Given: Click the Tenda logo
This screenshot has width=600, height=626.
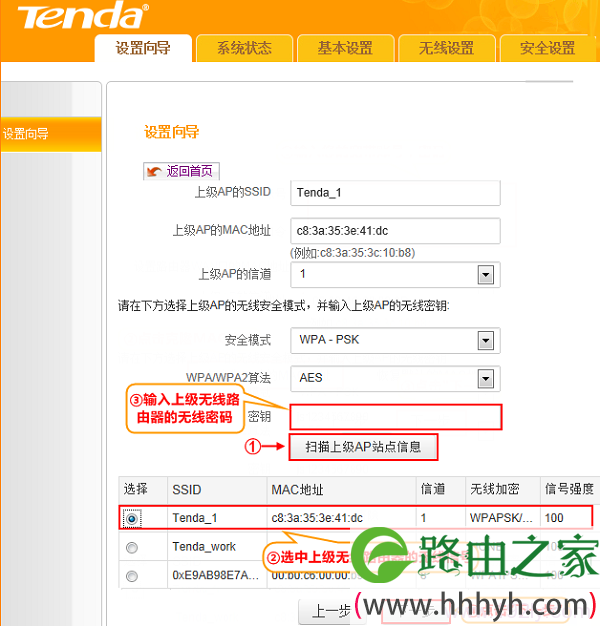Looking at the screenshot, I should 83,16.
